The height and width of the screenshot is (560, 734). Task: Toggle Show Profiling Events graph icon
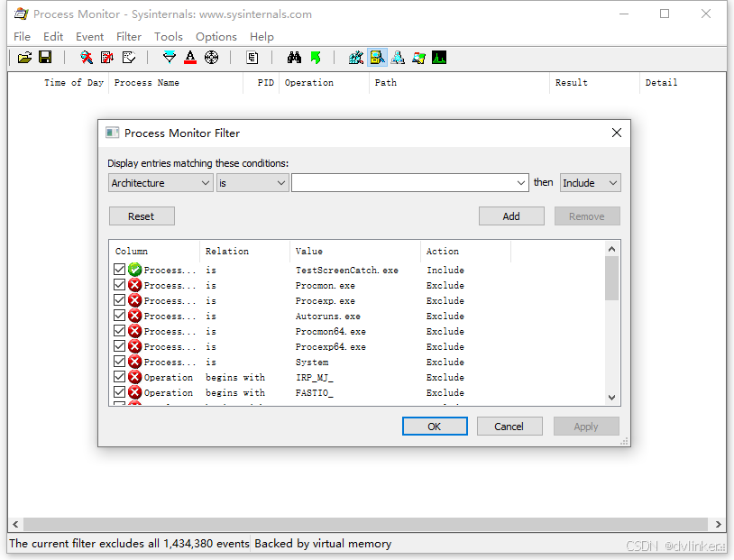(439, 58)
